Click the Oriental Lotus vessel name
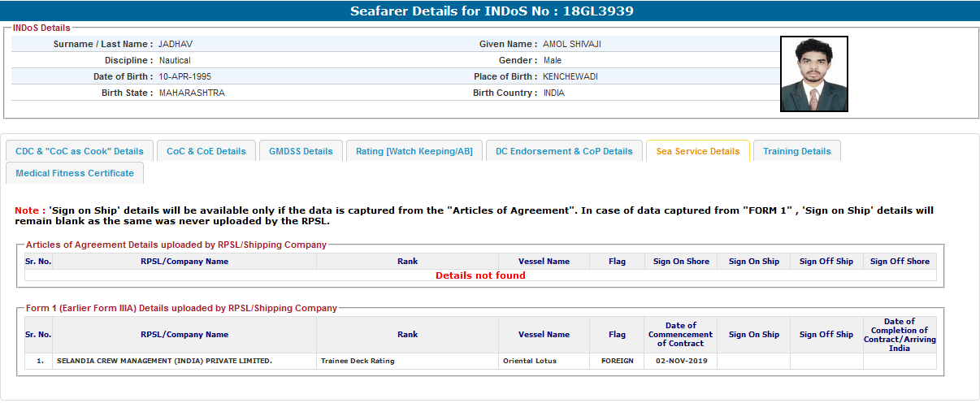The height and width of the screenshot is (403, 980). pyautogui.click(x=530, y=361)
